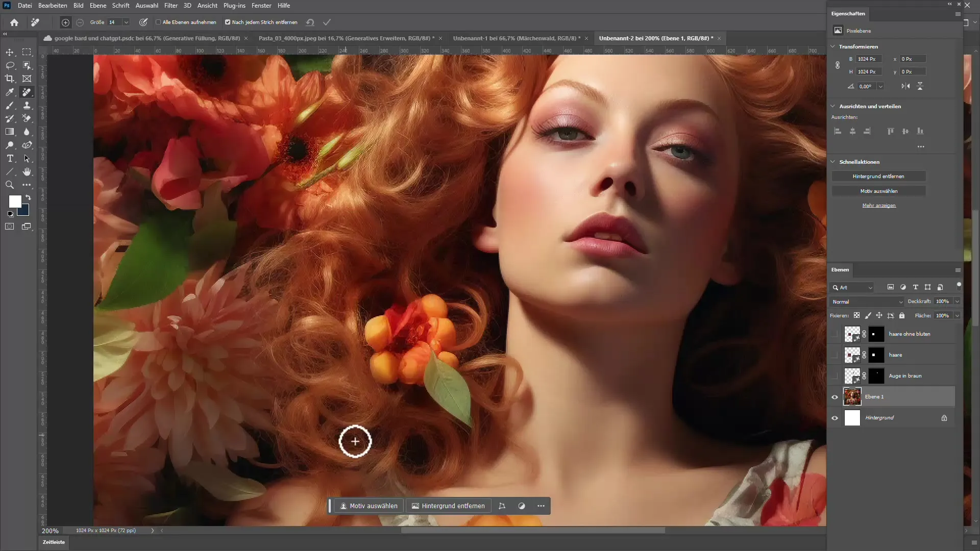
Task: Toggle visibility of Ebene 1 layer
Action: point(835,396)
